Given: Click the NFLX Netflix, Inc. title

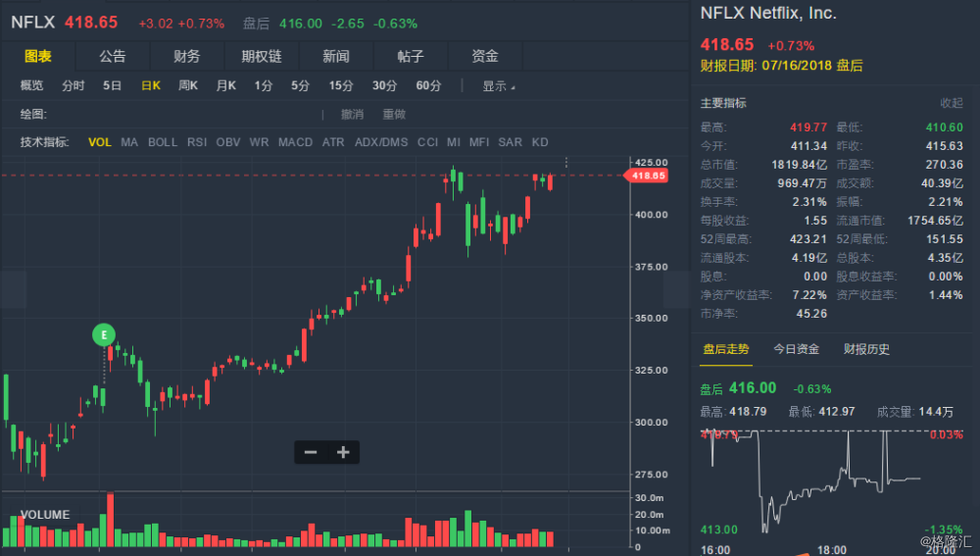Looking at the screenshot, I should 768,13.
